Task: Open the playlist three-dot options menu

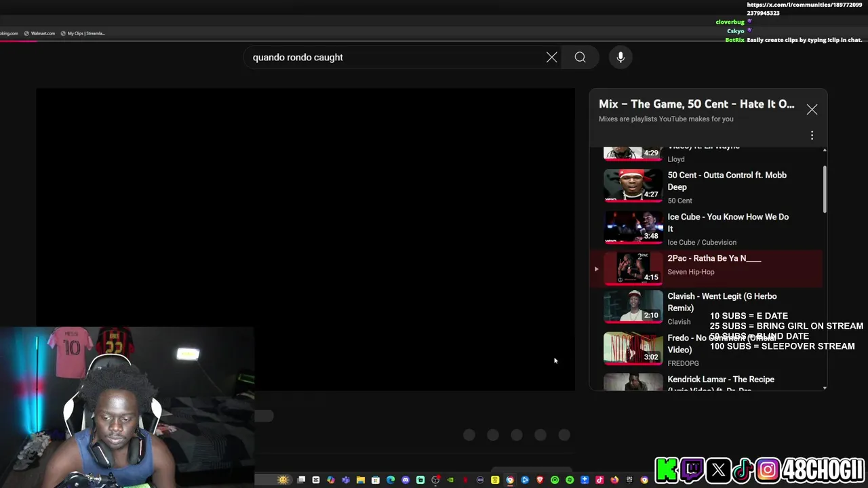Action: coord(812,136)
